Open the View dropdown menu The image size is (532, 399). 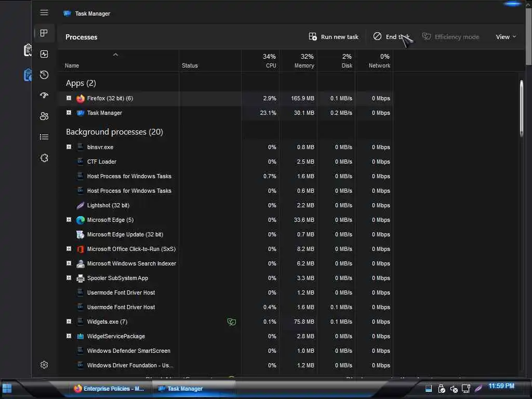tap(506, 37)
